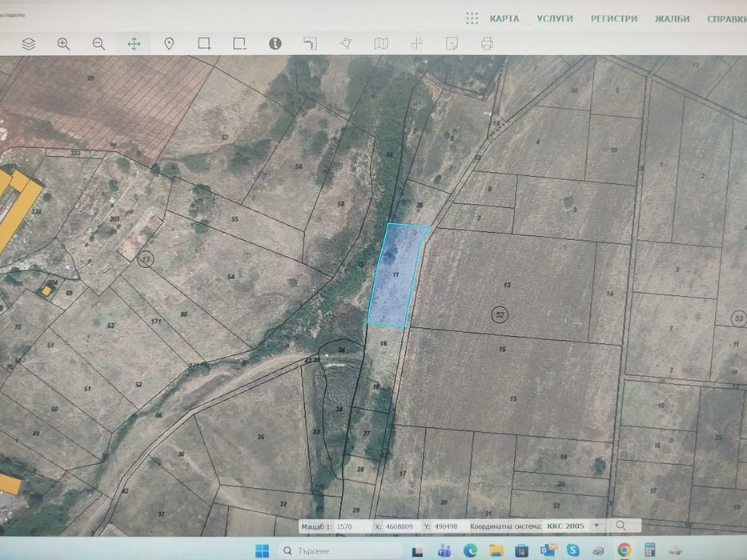
Task: Activate the pan map tool
Action: click(x=134, y=44)
